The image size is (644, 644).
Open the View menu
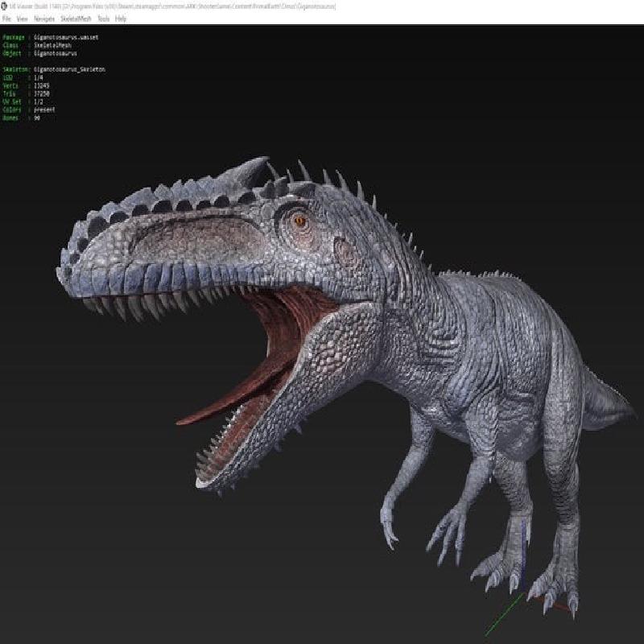tap(23, 19)
